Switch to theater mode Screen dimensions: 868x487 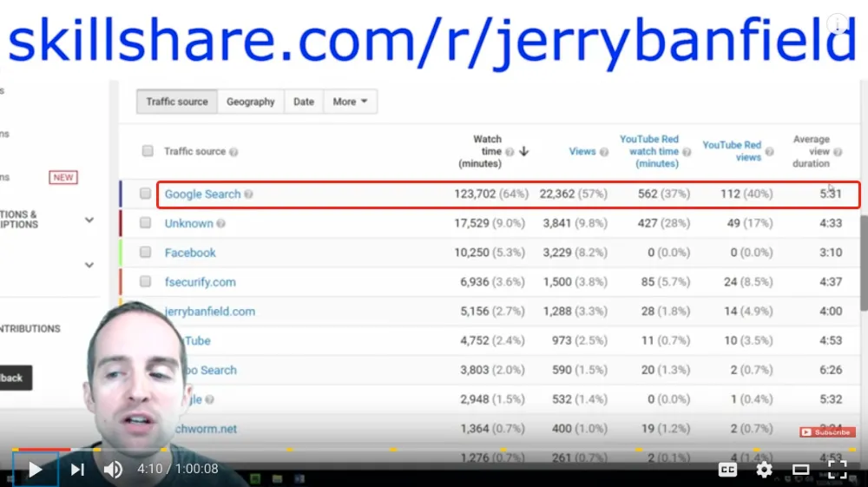click(800, 470)
